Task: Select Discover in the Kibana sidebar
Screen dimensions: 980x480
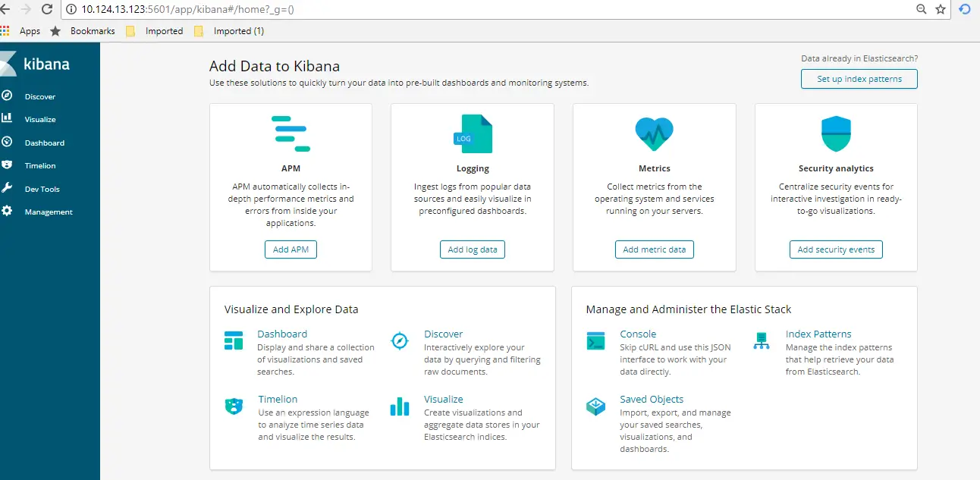Action: pyautogui.click(x=40, y=96)
